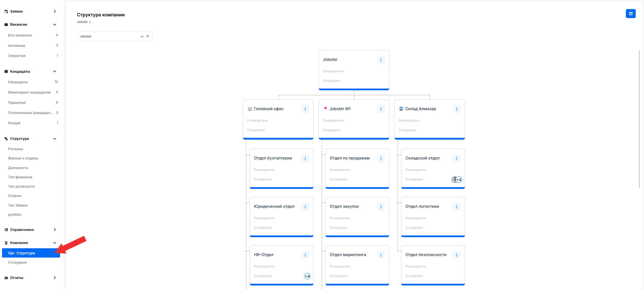
Task: Click three-dot menu on Отдел по продажам
Action: (381, 158)
